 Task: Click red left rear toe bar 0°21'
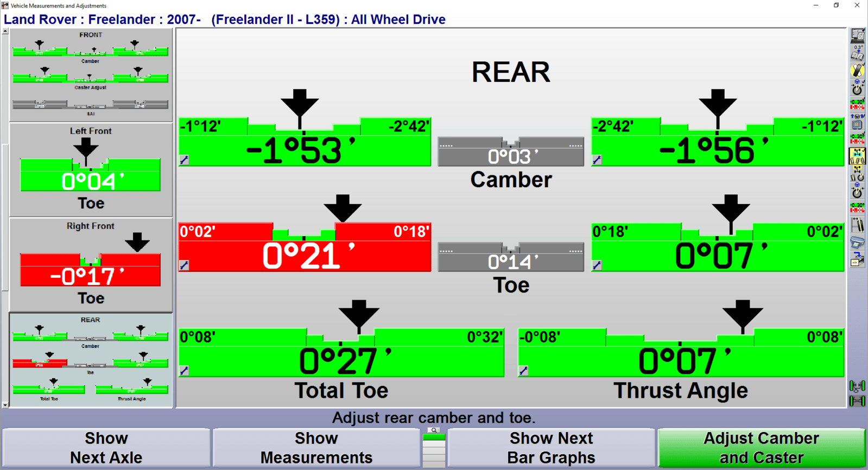305,247
